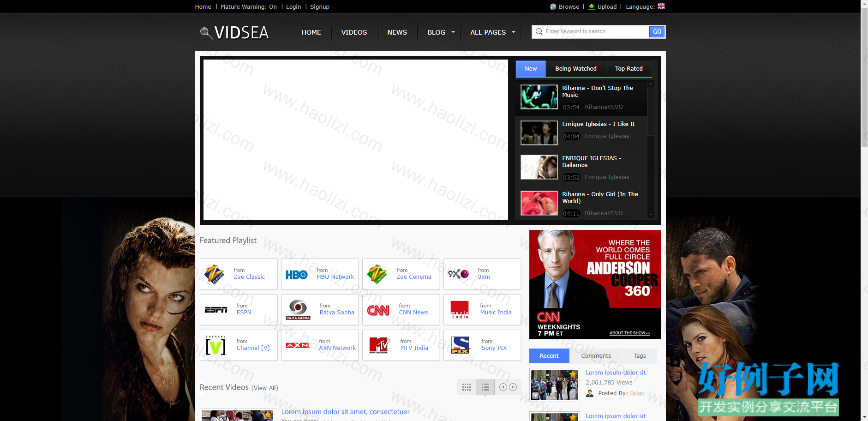Click the GO search button
The image size is (868, 421).
click(x=657, y=31)
